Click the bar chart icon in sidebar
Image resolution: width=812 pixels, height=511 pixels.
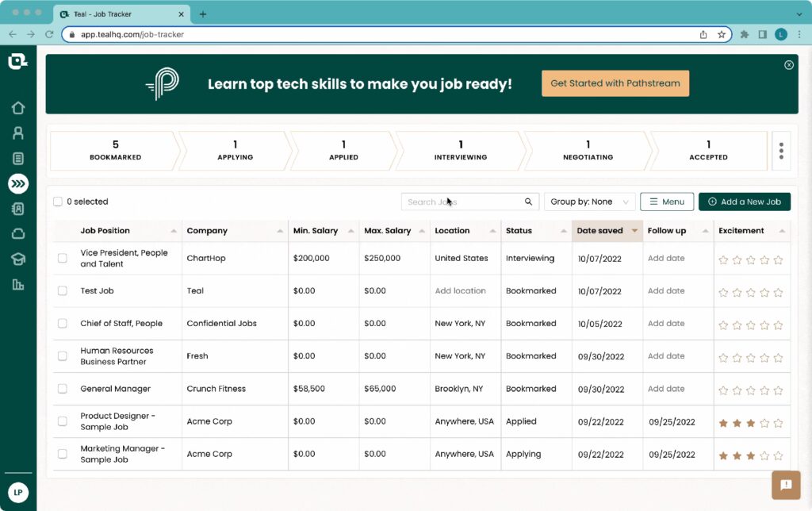point(17,284)
